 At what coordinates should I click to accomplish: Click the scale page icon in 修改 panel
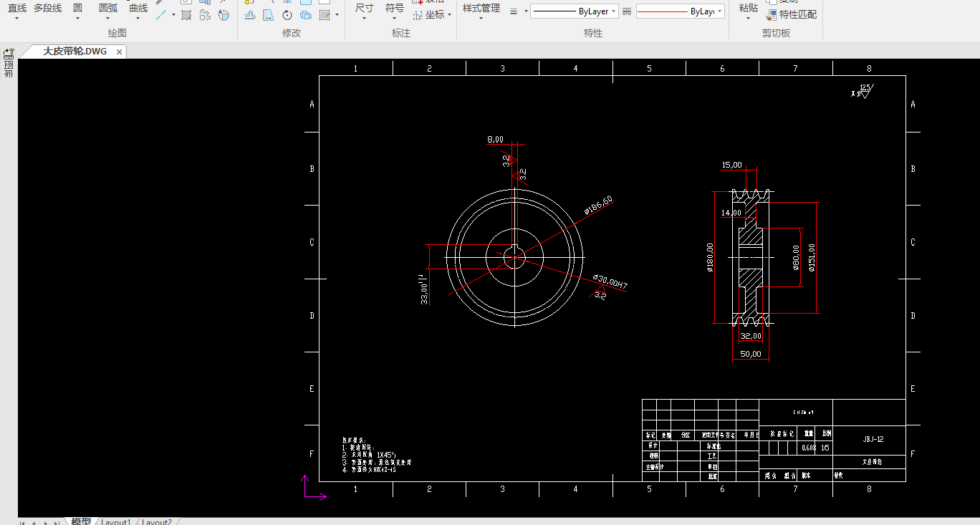[x=268, y=15]
